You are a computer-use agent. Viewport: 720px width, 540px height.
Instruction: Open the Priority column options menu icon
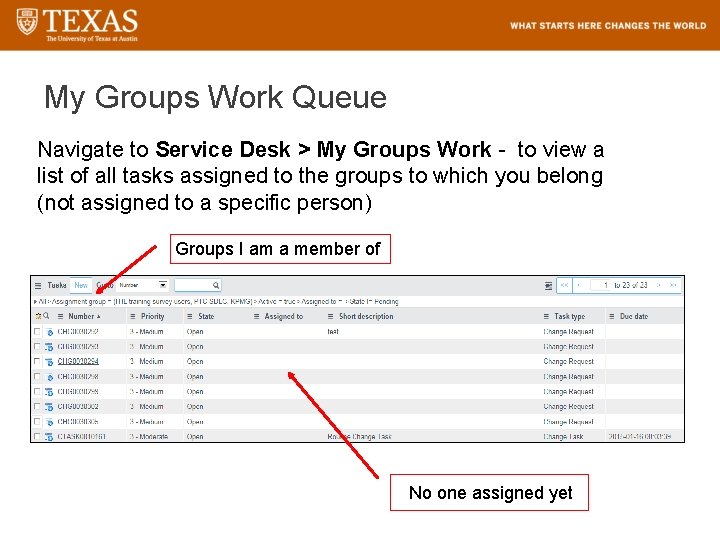coord(133,316)
